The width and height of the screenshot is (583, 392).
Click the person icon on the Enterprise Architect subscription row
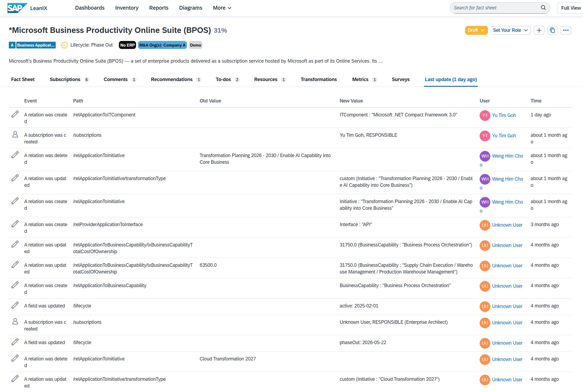(x=15, y=322)
